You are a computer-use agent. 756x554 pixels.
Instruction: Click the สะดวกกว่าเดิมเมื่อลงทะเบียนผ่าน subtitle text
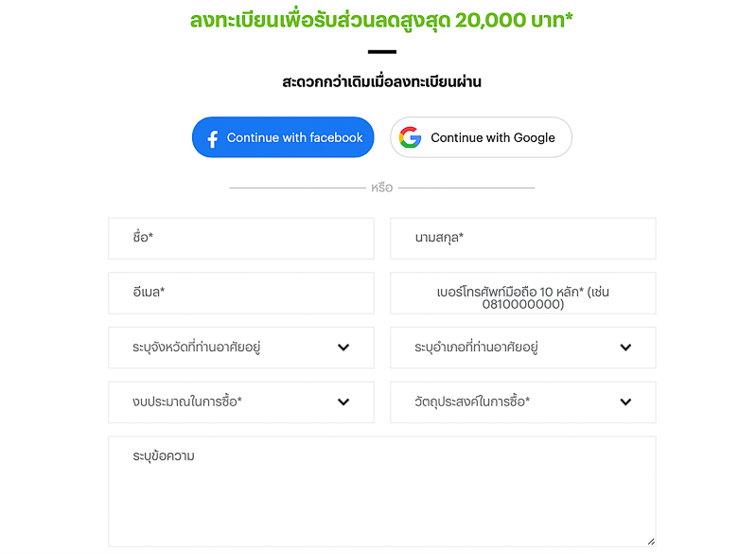click(381, 82)
